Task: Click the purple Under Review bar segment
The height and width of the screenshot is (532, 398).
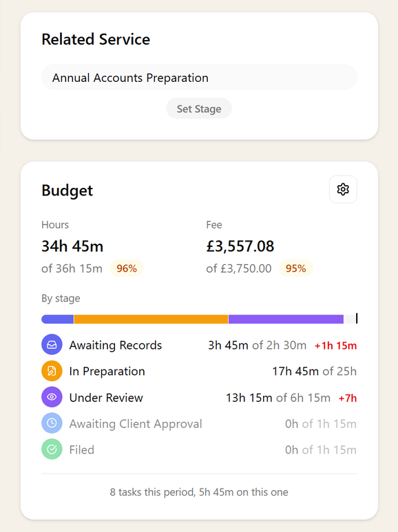Action: (x=286, y=319)
